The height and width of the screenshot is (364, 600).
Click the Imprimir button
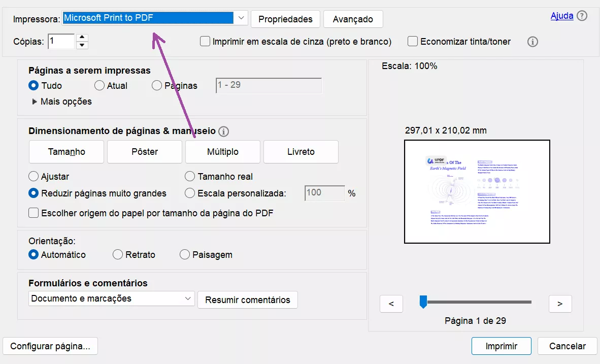tap(501, 346)
